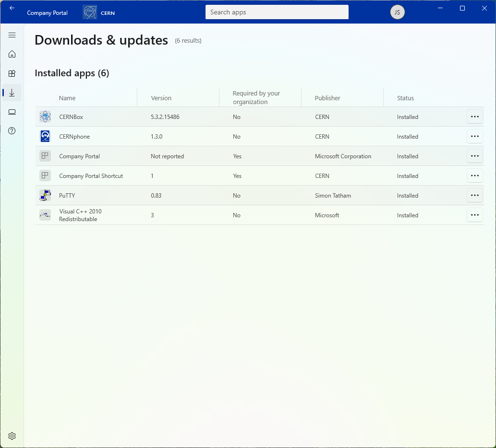Click the Company Portal title text
Image resolution: width=496 pixels, height=448 pixels.
click(47, 13)
